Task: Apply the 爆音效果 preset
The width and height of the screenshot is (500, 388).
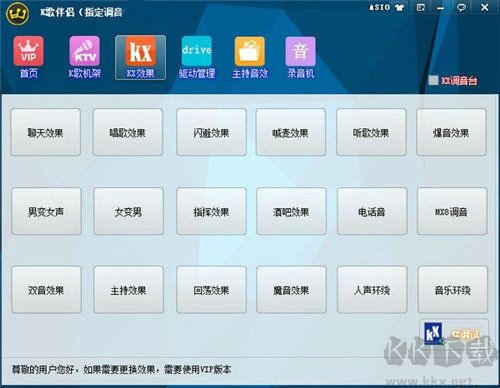Action: (x=451, y=132)
